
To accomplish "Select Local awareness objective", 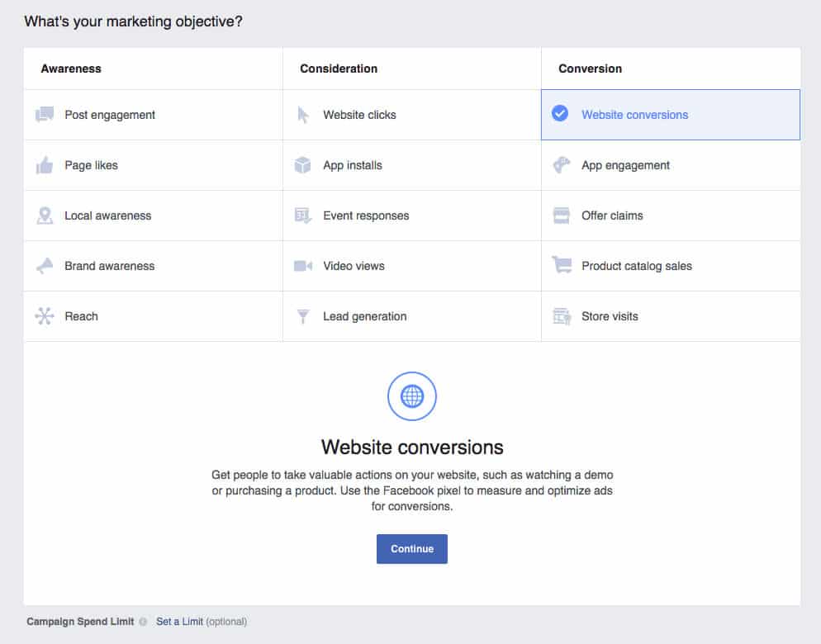I will coord(153,215).
